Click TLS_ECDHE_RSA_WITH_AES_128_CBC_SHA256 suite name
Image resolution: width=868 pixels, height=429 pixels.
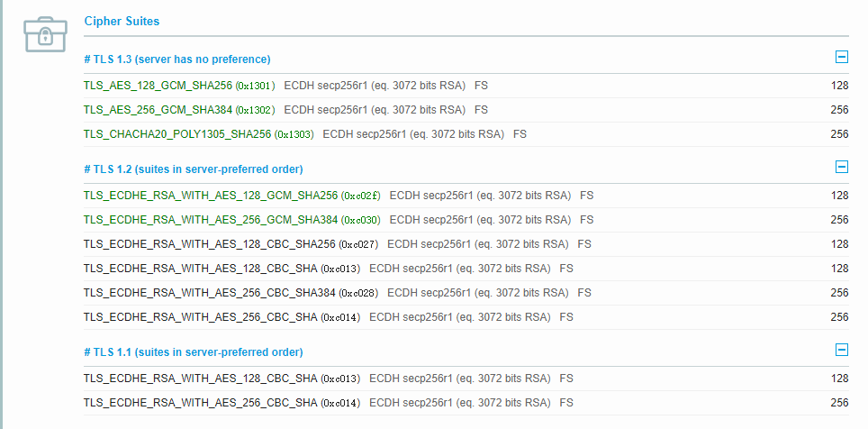(x=209, y=244)
